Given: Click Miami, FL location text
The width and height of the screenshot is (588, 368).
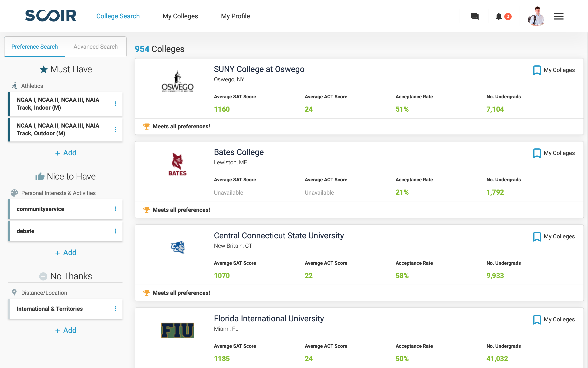Looking at the screenshot, I should pyautogui.click(x=226, y=329).
